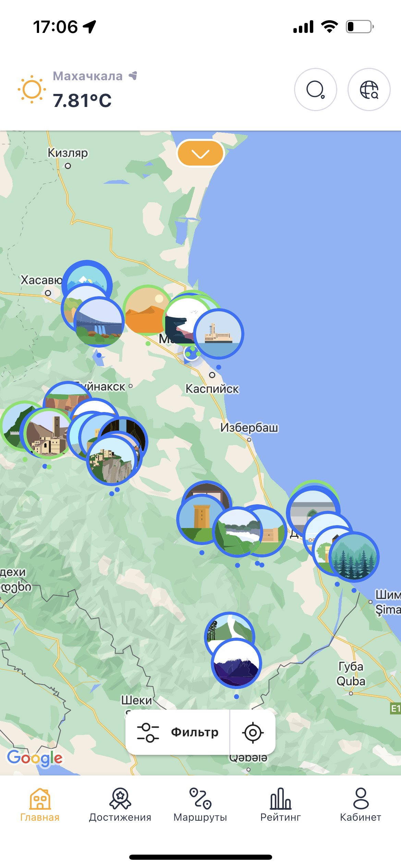Image resolution: width=401 pixels, height=868 pixels.
Task: Select the pine forest place marker
Action: click(354, 557)
